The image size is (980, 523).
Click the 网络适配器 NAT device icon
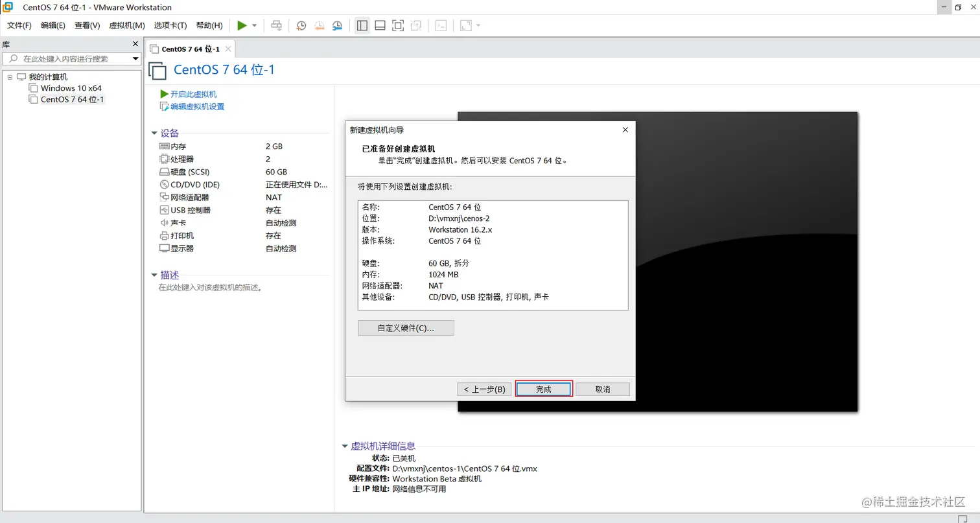tap(164, 197)
